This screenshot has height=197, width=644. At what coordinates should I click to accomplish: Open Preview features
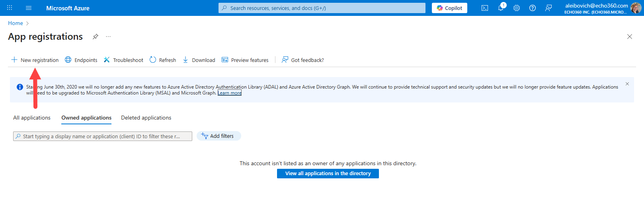[x=245, y=60]
